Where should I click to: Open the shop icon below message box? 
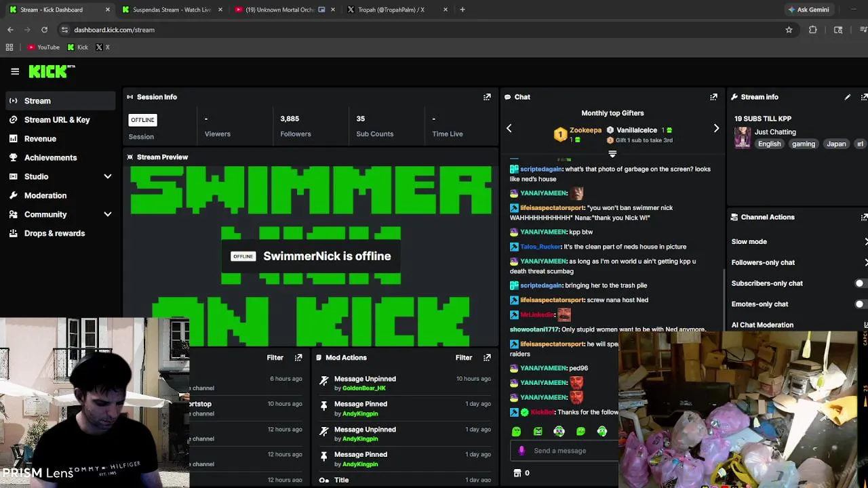tap(517, 473)
